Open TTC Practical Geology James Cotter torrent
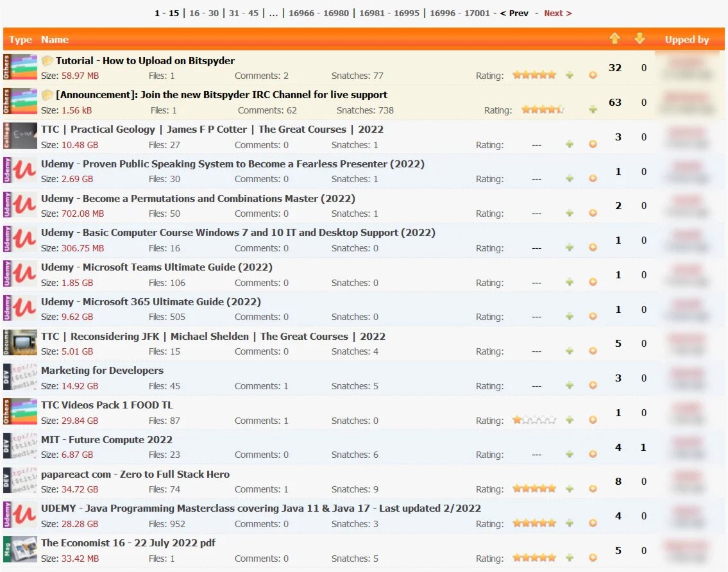The width and height of the screenshot is (728, 572). coord(212,130)
